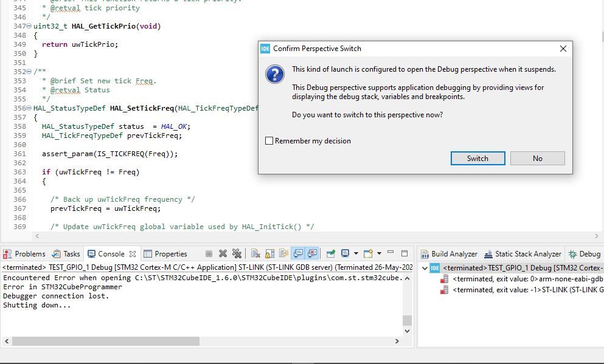Click 'Error in STM32CubeProgrammer' console line
Screen dimensions: 604x364
point(63,287)
